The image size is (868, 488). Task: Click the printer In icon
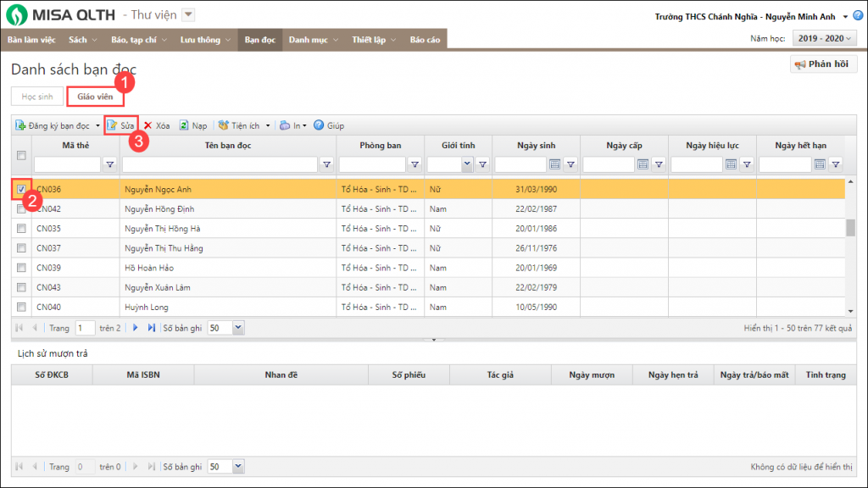coord(286,125)
